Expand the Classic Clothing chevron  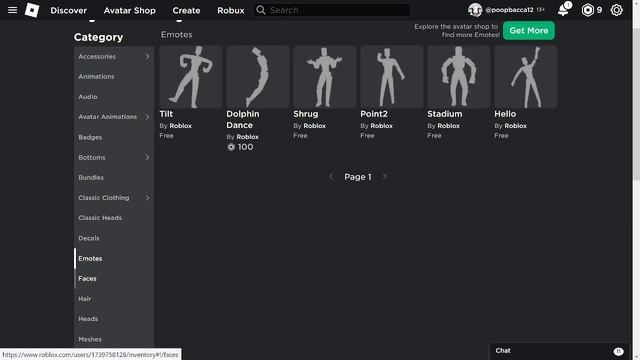(147, 198)
